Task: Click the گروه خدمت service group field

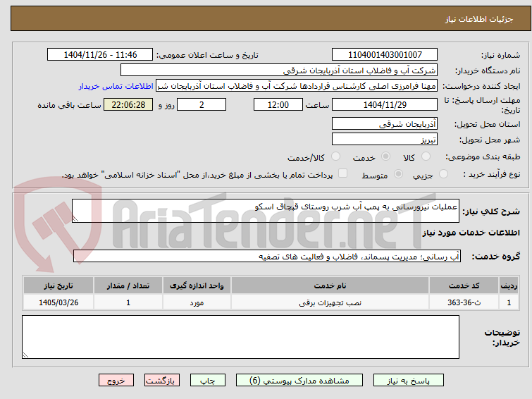Action: click(x=267, y=256)
